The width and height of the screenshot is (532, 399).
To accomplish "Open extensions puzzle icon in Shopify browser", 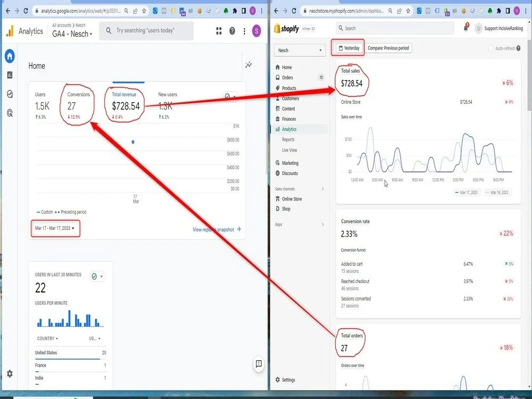I will click(499, 11).
